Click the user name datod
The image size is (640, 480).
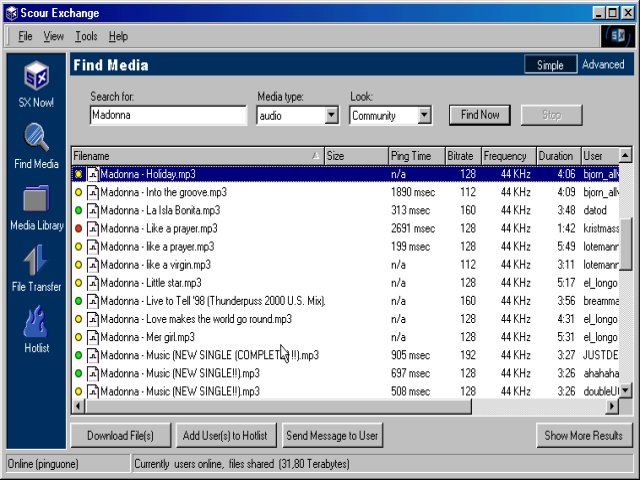click(595, 211)
